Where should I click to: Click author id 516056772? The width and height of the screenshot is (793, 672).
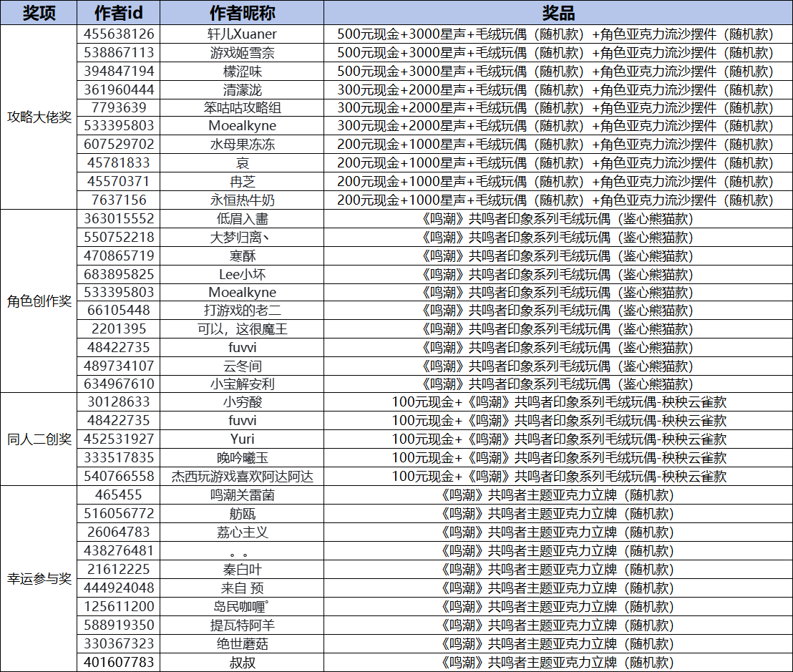click(x=119, y=513)
